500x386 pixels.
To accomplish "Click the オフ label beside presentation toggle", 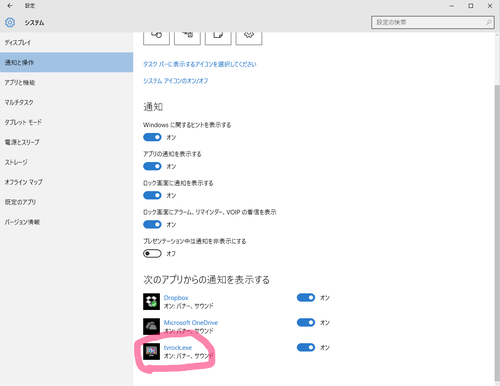I will (x=171, y=254).
